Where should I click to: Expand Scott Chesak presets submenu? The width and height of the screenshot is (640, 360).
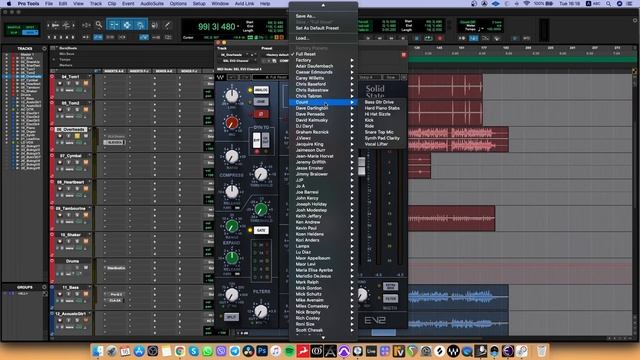point(323,330)
